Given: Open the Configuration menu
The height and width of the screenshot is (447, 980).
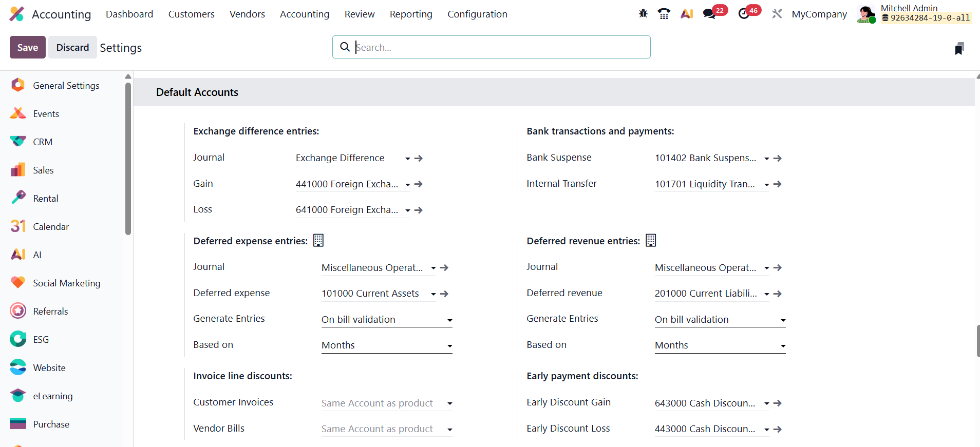Looking at the screenshot, I should coord(477,14).
